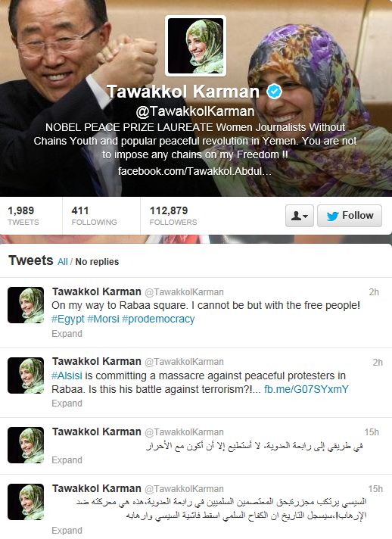Expand the #Alsisi massacre tweet
The width and height of the screenshot is (392, 539).
67,403
